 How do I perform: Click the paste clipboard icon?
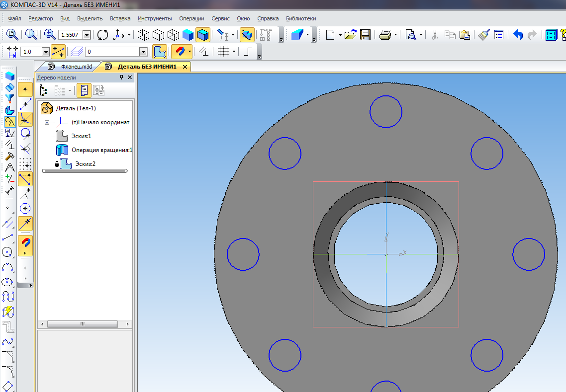tap(465, 35)
